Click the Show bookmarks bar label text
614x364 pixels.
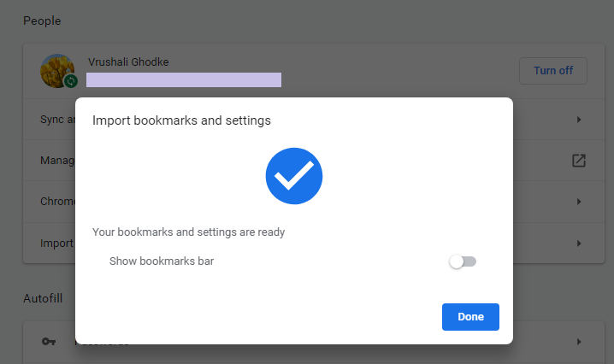click(162, 261)
